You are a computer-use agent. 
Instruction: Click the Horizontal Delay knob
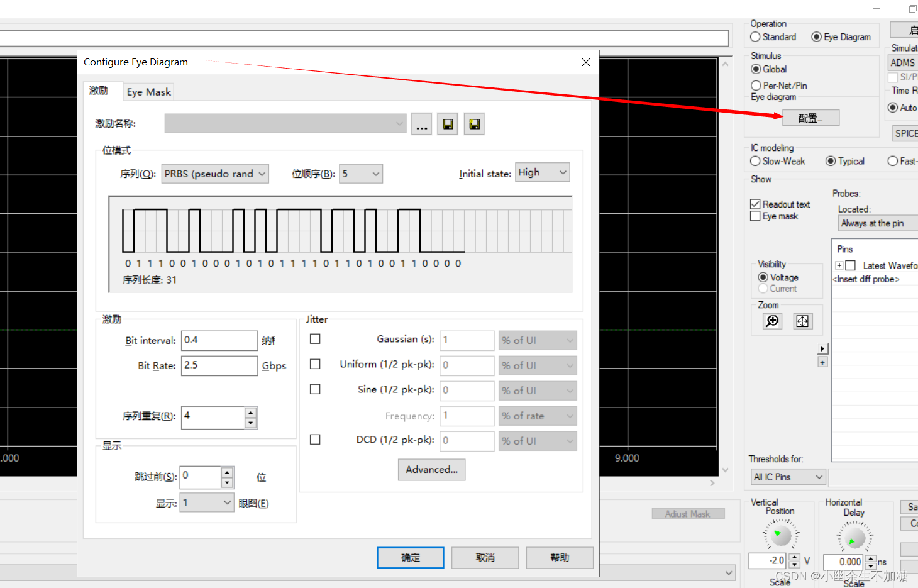coord(854,536)
